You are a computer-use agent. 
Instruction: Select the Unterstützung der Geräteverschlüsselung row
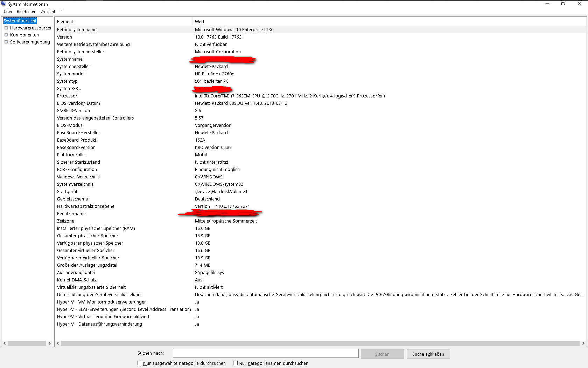(320, 295)
